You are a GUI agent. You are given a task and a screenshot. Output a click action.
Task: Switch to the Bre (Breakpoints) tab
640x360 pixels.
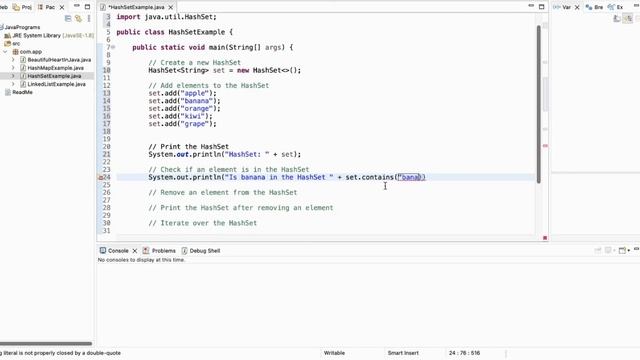pos(594,7)
